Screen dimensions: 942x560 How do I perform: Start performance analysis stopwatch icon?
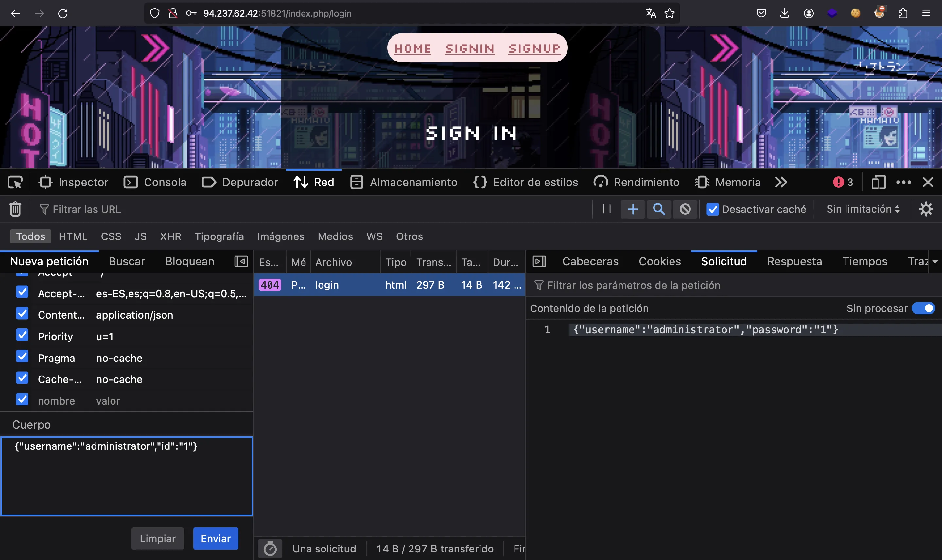point(270,549)
